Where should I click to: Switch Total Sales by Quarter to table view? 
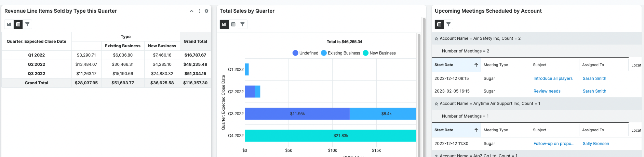pyautogui.click(x=233, y=24)
